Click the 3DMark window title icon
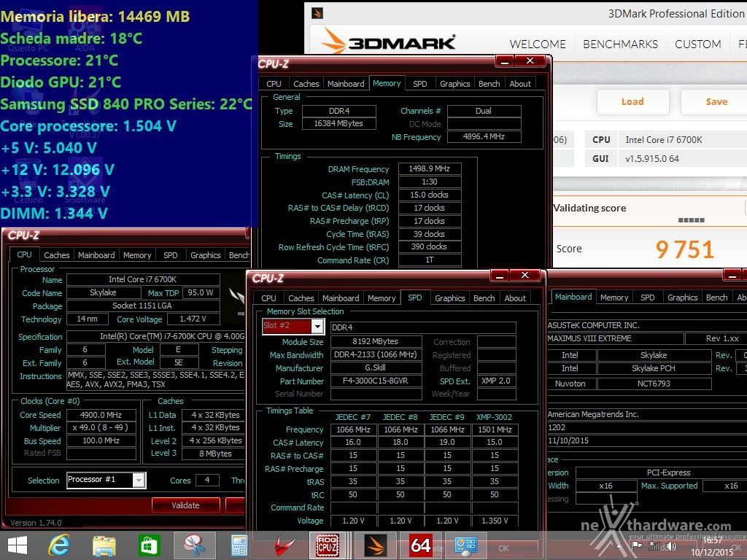Viewport: 747px width, 560px height. coord(317,13)
